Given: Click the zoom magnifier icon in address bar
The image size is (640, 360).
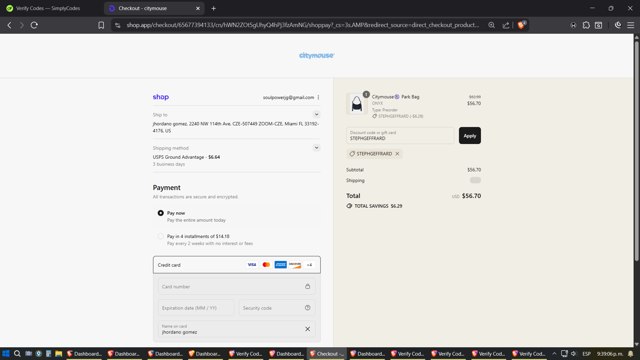Looking at the screenshot, I should point(491,25).
